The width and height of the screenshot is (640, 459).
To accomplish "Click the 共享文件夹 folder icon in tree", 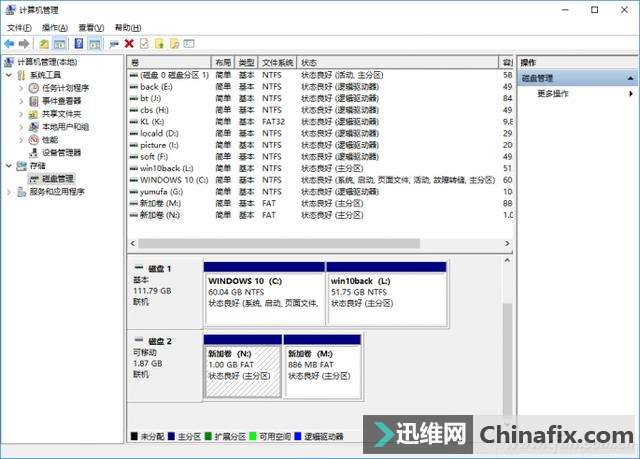I will tap(34, 114).
